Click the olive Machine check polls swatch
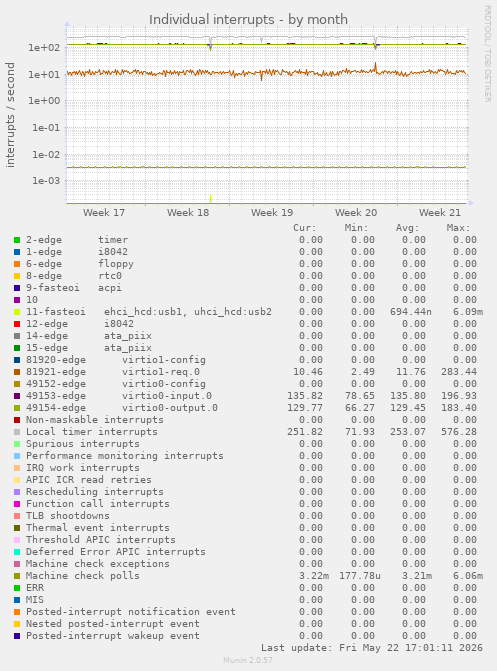This screenshot has height=671, width=497. pyautogui.click(x=17, y=576)
